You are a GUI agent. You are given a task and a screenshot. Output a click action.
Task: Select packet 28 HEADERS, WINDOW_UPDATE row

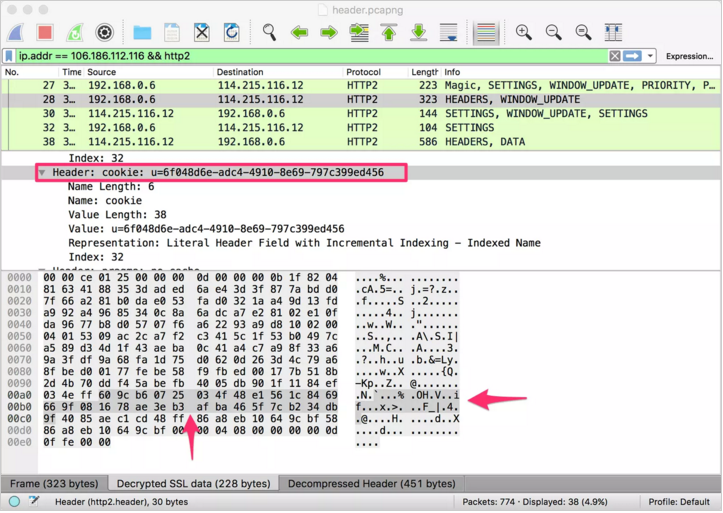(361, 100)
